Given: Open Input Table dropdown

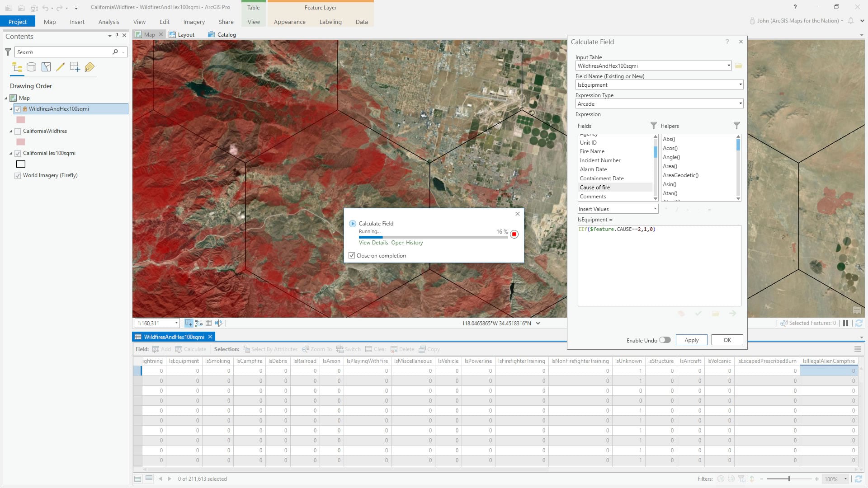Looking at the screenshot, I should click(729, 66).
